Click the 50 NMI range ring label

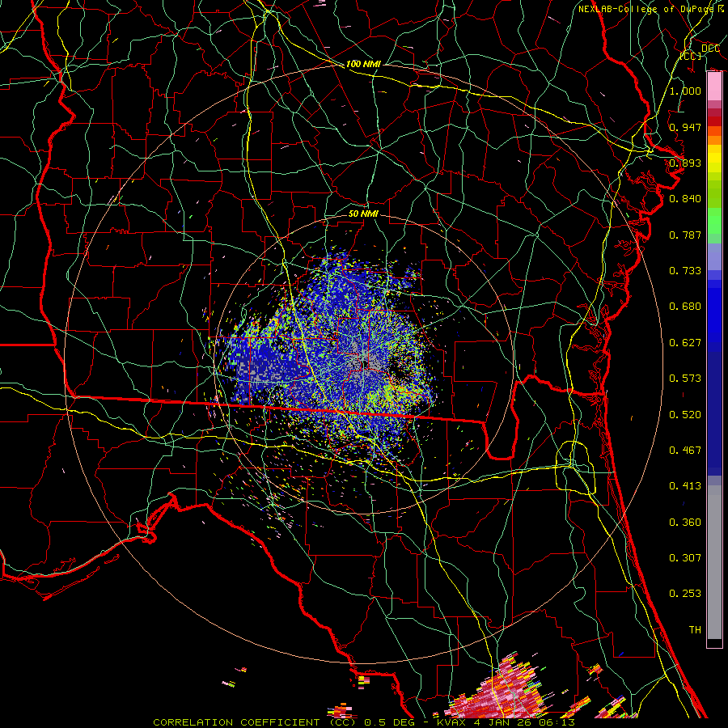(363, 214)
